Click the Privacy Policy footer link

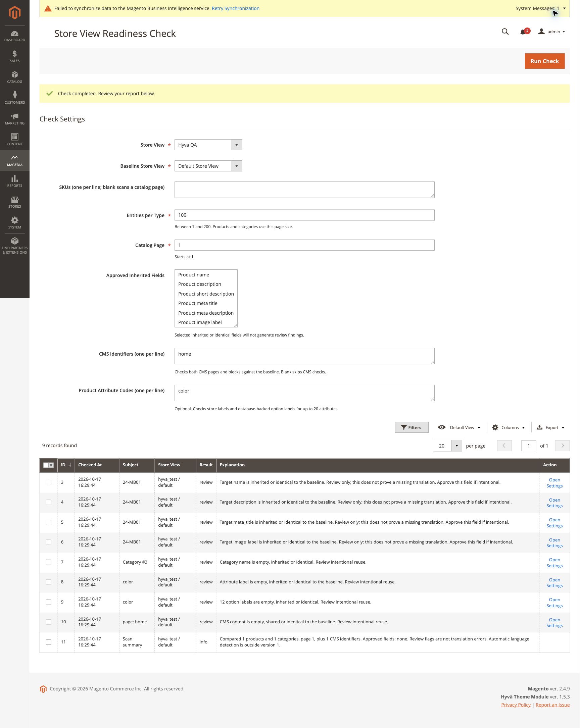[x=516, y=705]
